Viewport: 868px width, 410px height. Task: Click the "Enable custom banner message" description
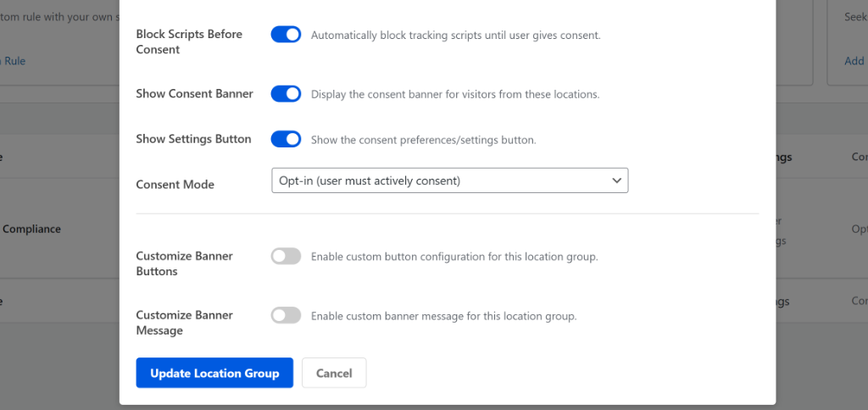coord(443,316)
